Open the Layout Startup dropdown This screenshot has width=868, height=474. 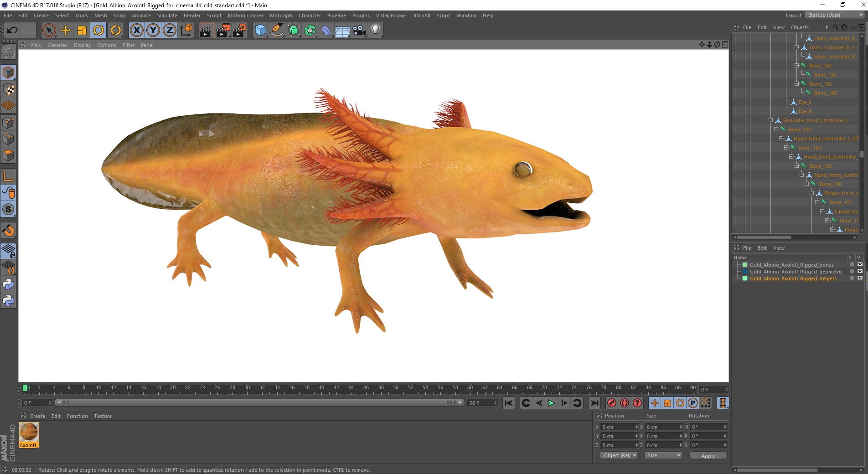(x=835, y=15)
